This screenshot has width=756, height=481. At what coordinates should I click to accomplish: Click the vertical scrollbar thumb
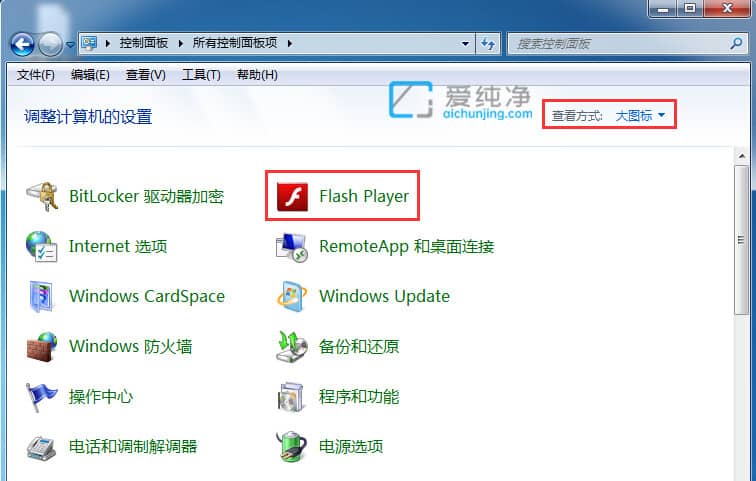742,240
